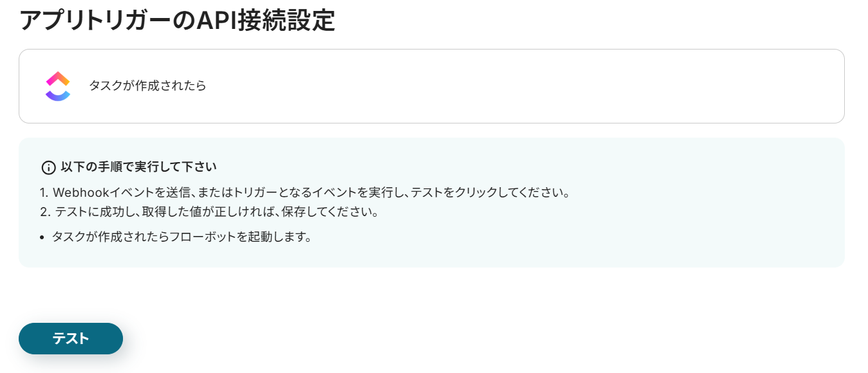Click the step 1 Webhookイベントを送信 instruction line
The width and height of the screenshot is (868, 373).
[305, 192]
